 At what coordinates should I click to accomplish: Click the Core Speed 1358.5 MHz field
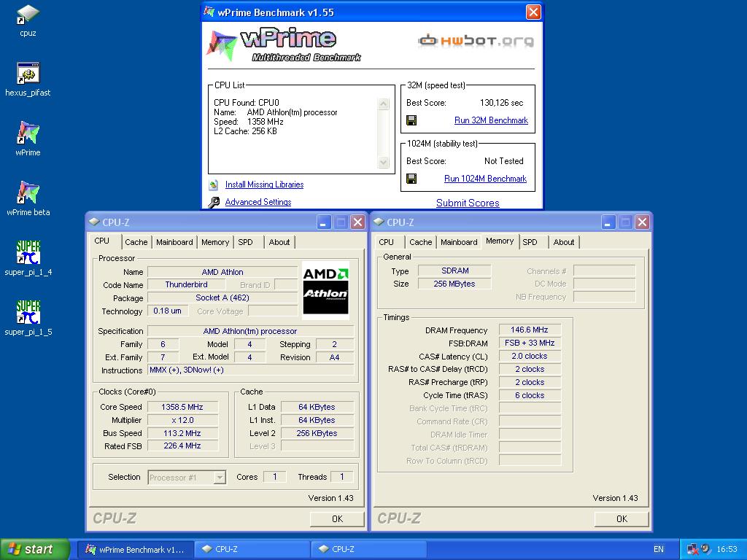(x=182, y=407)
